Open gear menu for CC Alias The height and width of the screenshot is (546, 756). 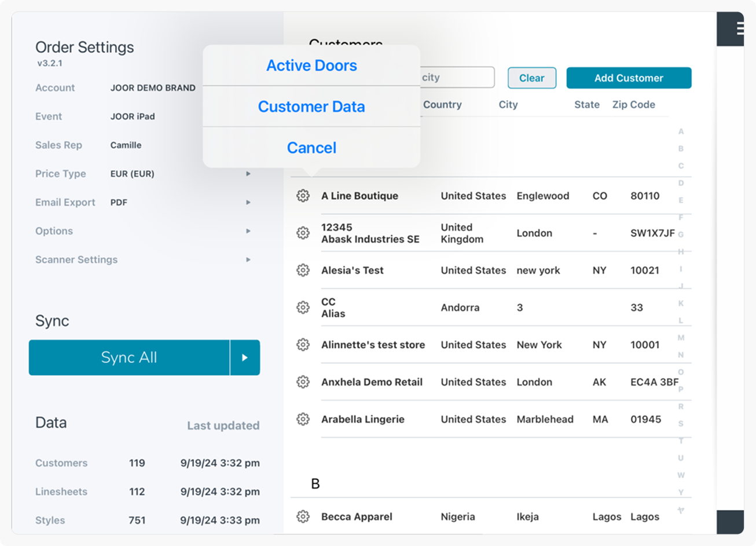point(303,307)
